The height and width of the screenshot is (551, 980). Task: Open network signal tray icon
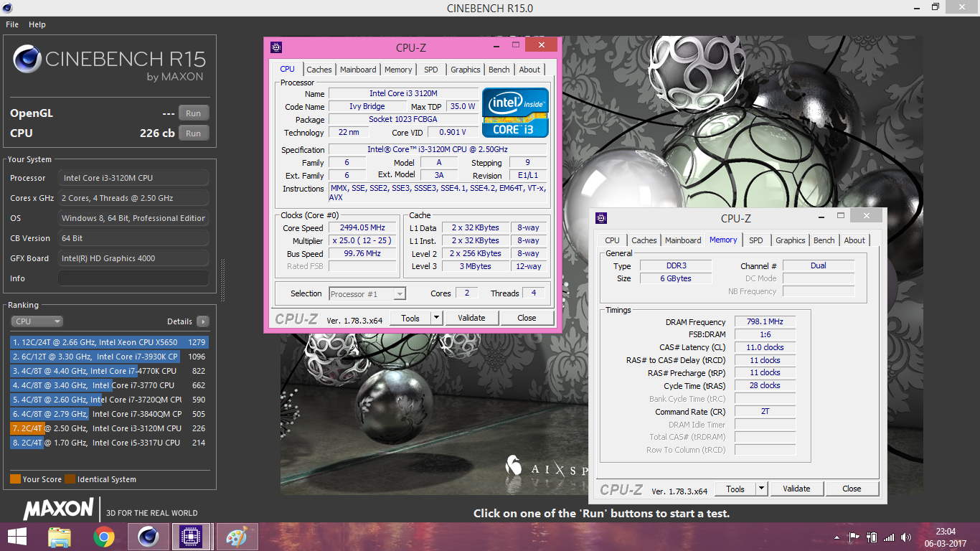pos(890,537)
